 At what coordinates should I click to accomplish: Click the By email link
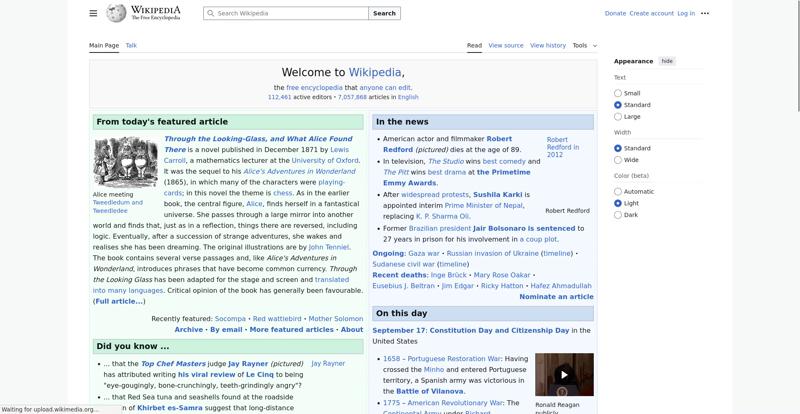pyautogui.click(x=226, y=330)
